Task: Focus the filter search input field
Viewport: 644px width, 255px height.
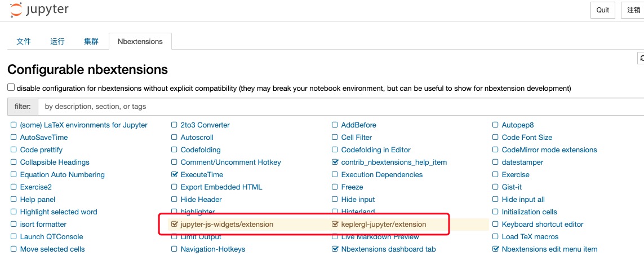Action: (341, 107)
